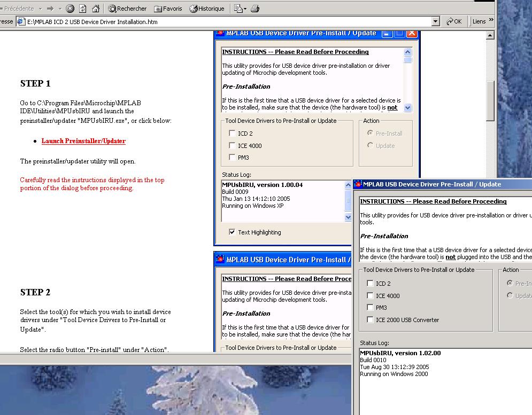Viewport: 532px width, 415px height.
Task: Open the forward history dropdown arrow
Action: coord(60,9)
